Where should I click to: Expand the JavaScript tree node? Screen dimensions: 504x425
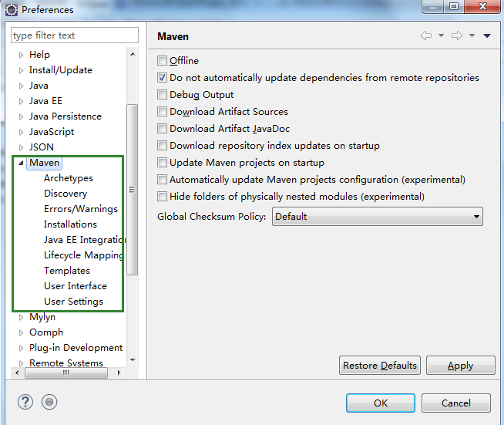pos(21,132)
